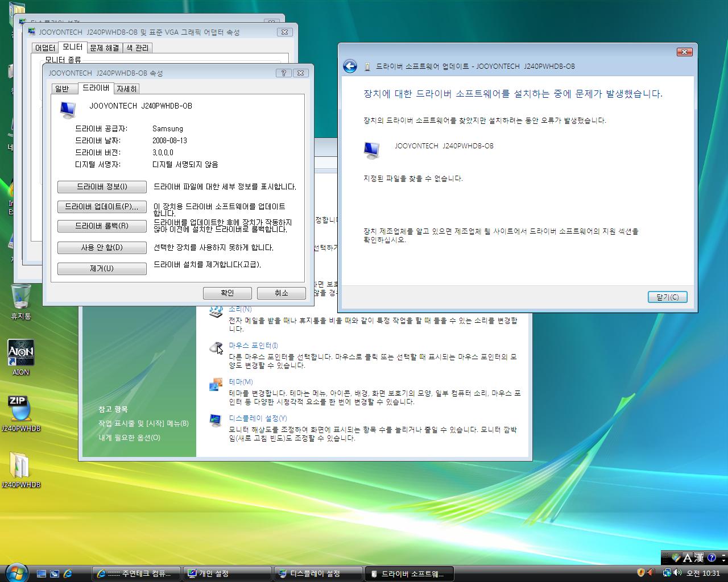This screenshot has width=728, height=582.
Task: Click the 드라이버 롤백(R) button
Action: point(102,226)
